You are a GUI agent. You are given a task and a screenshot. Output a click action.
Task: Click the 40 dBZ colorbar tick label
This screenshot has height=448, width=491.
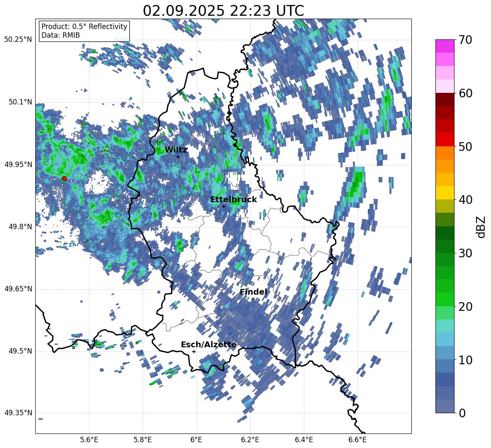[465, 200]
